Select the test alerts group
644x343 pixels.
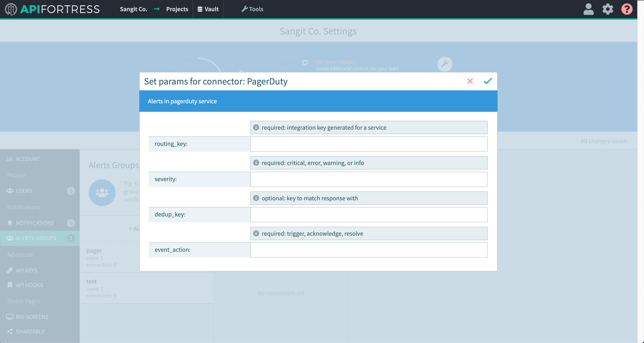tap(147, 288)
